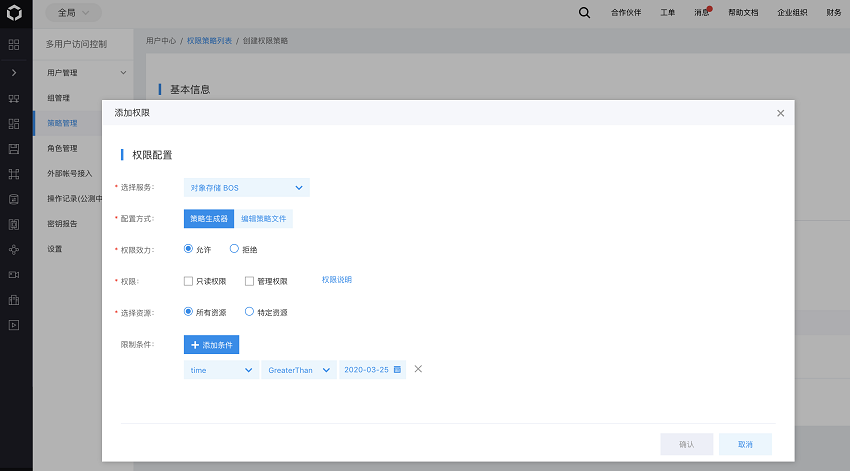850x471 pixels.
Task: Click the 多用户访问控制 sidebar title
Action: [x=76, y=44]
